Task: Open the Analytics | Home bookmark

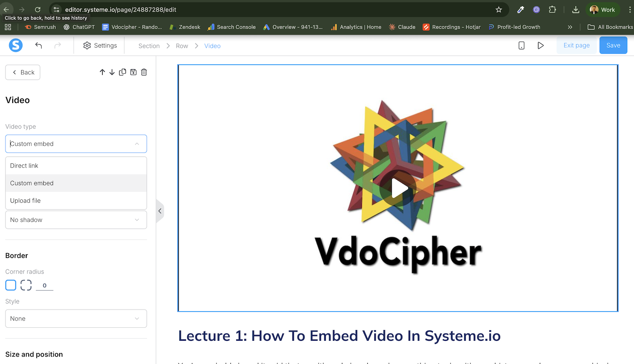Action: click(x=356, y=27)
